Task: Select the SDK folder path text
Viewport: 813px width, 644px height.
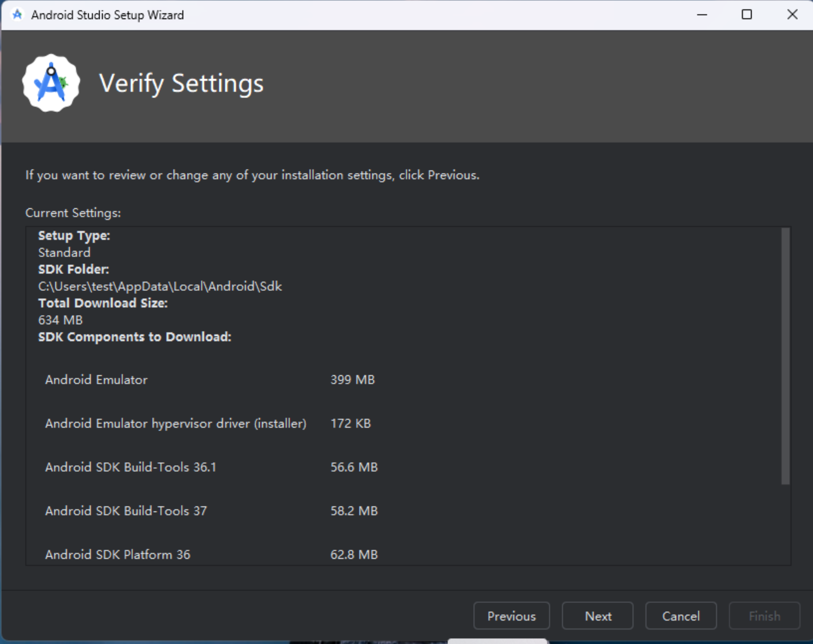Action: click(x=160, y=286)
